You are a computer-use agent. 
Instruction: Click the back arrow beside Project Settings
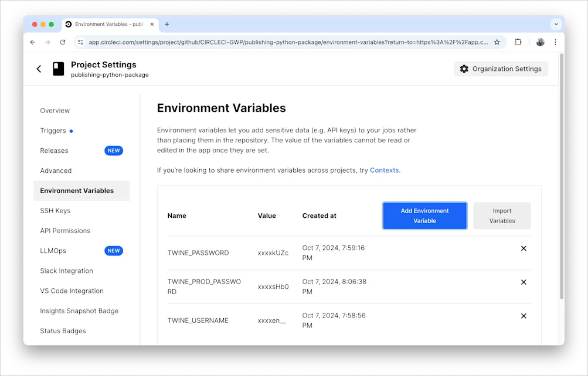(x=38, y=69)
